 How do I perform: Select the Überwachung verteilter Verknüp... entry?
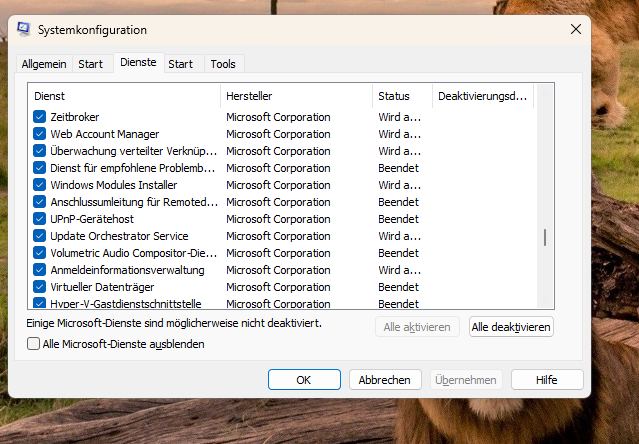point(133,151)
